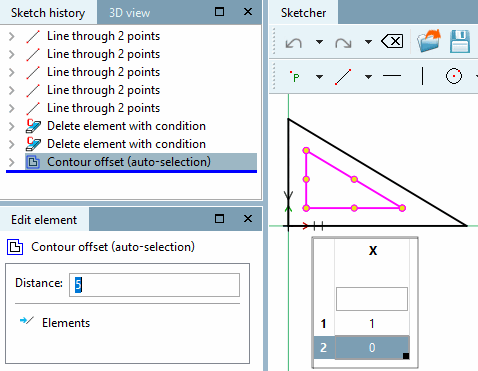
Task: Click the row header 2 in coordinate table
Action: pos(323,348)
